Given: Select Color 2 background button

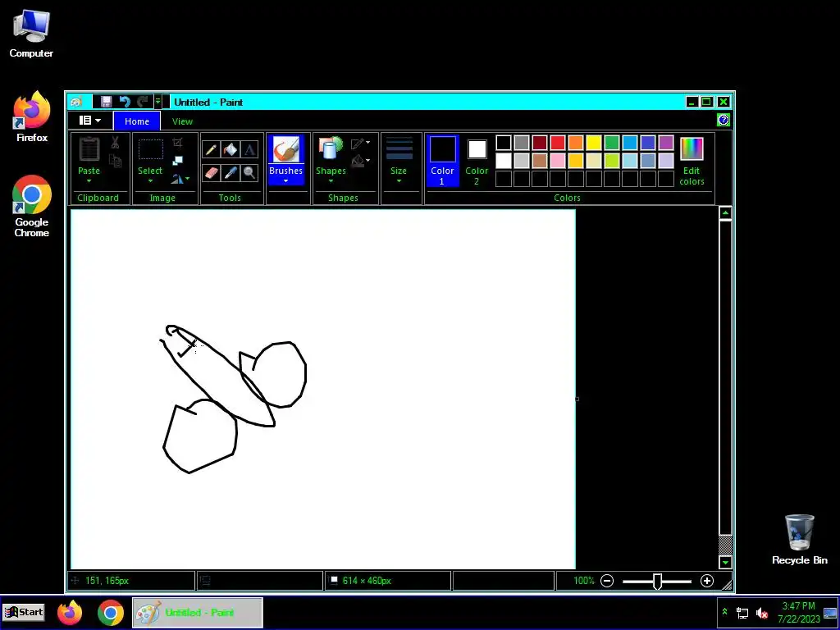Looking at the screenshot, I should coord(477,161).
